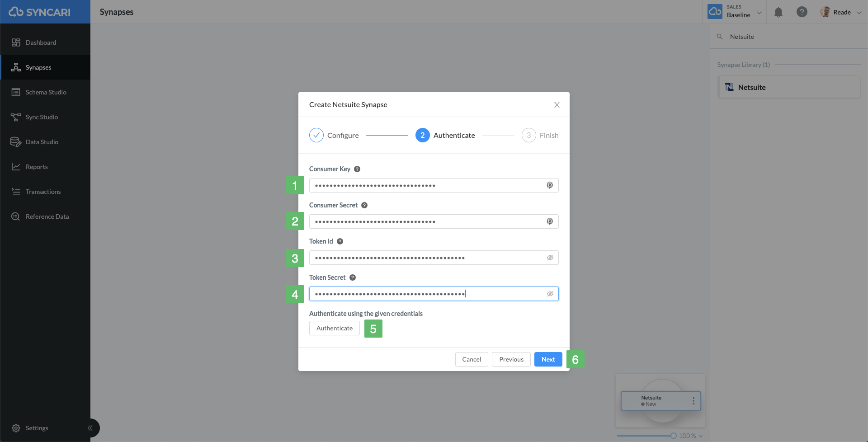Screen dimensions: 868x442
Task: Click into the Consumer Key field
Action: pyautogui.click(x=434, y=185)
